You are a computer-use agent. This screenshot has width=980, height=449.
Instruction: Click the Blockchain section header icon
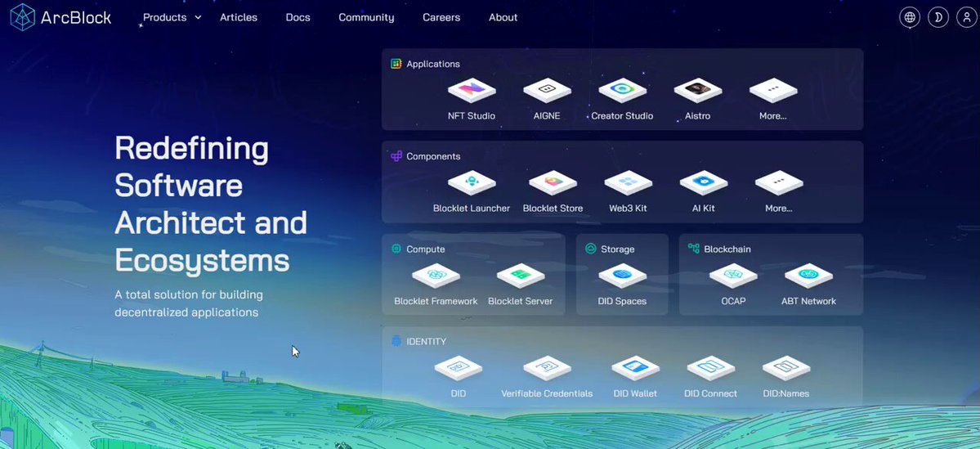click(x=693, y=249)
